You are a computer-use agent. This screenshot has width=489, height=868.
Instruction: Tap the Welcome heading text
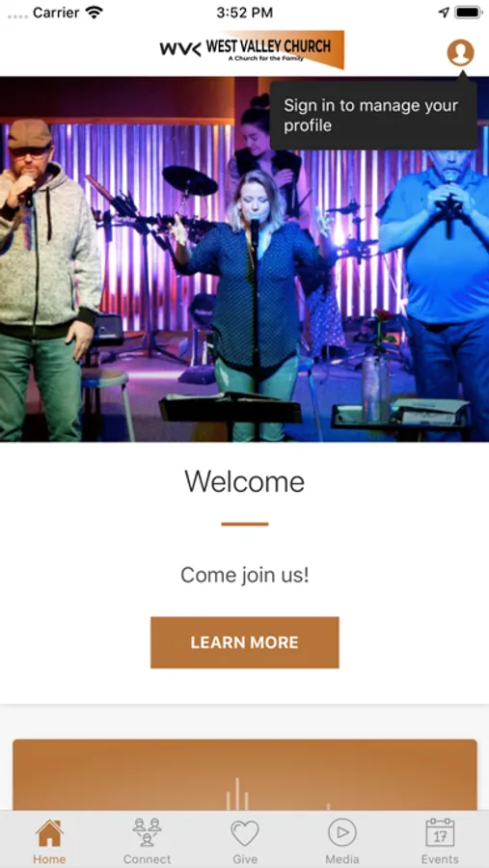[x=245, y=481]
